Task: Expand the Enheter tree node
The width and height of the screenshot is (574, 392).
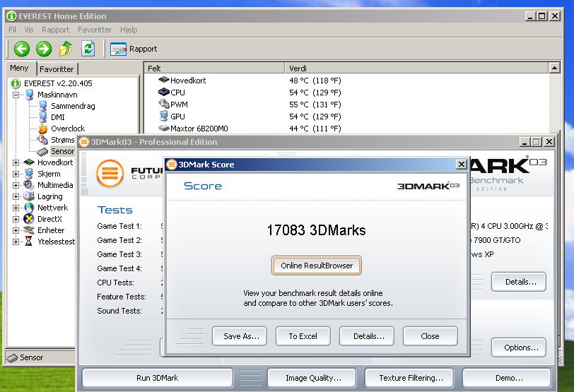Action: 16,231
